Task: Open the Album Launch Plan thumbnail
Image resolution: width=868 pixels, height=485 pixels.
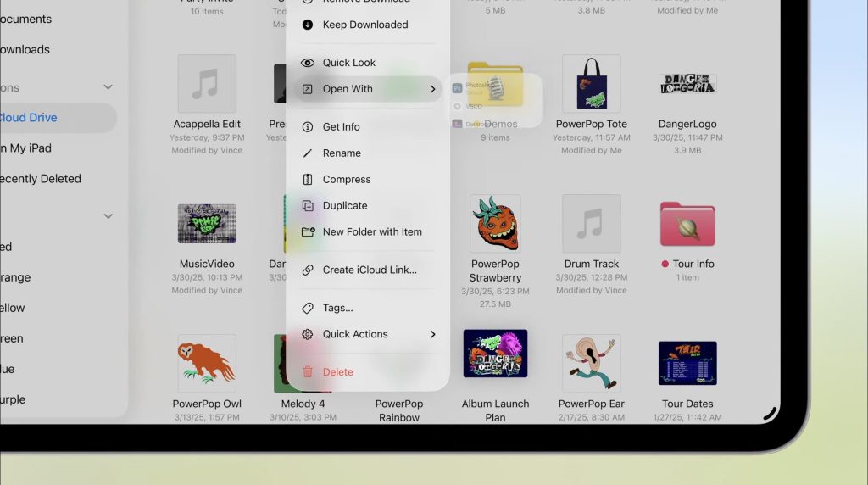Action: [x=495, y=354]
